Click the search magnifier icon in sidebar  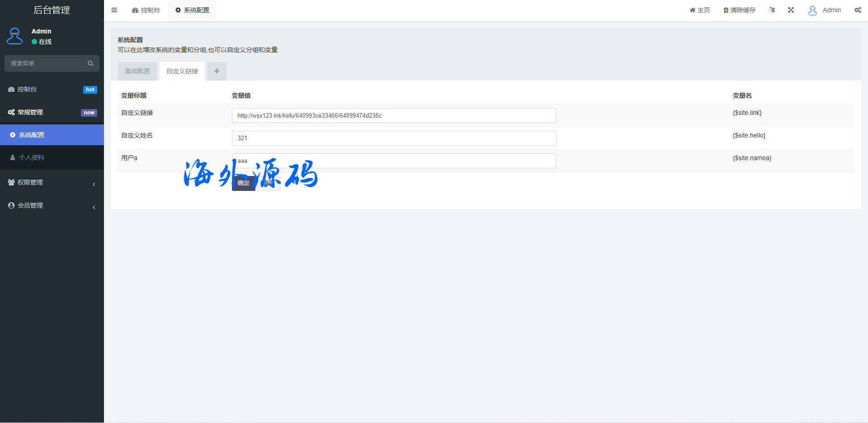90,63
